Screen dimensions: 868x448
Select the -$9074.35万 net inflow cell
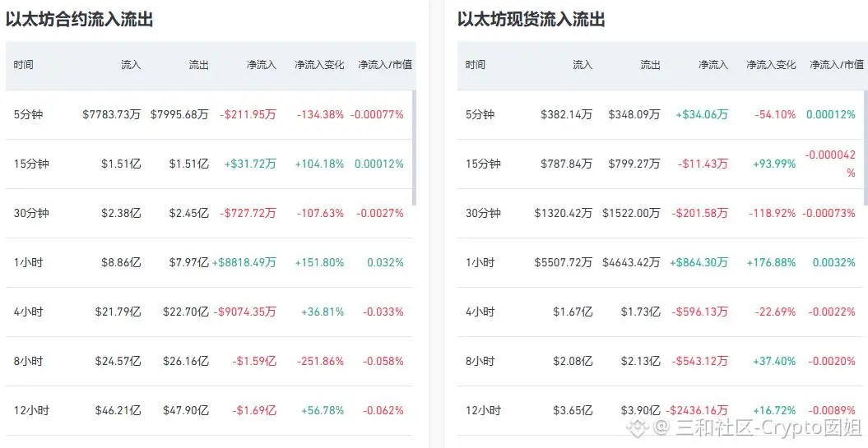(245, 312)
